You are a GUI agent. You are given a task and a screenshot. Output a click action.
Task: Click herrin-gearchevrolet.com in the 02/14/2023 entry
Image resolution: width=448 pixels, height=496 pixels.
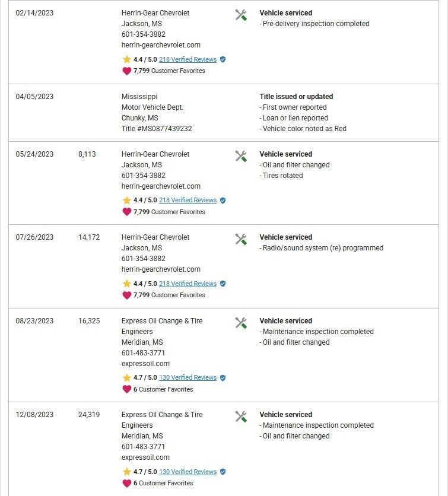(x=161, y=45)
